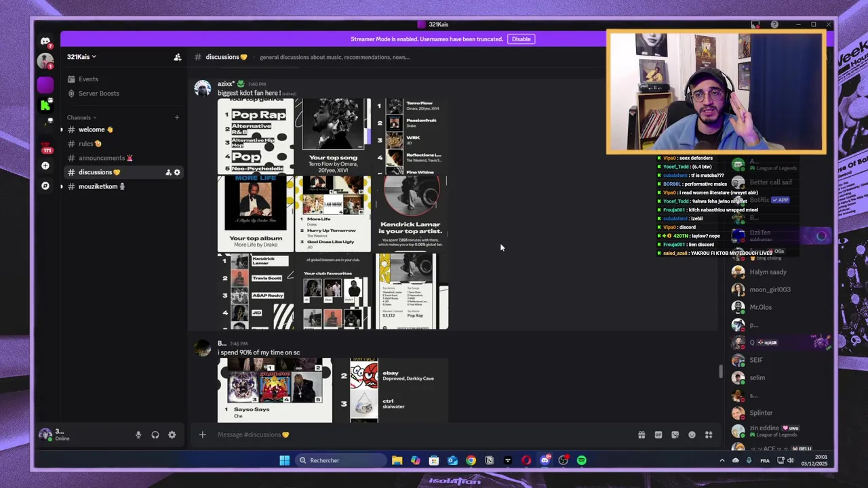This screenshot has height=488, width=868.
Task: Open Kendrick Lamar is your top artist image
Action: point(410,214)
